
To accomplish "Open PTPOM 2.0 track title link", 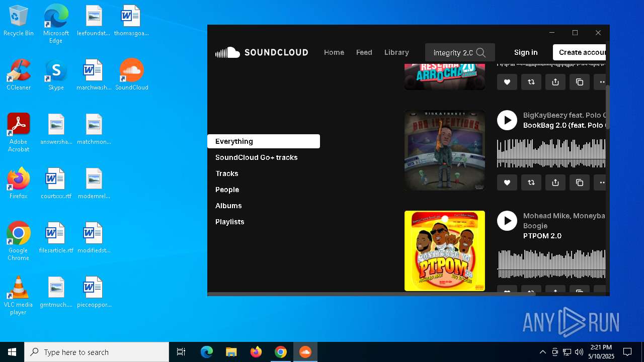I will (x=542, y=236).
